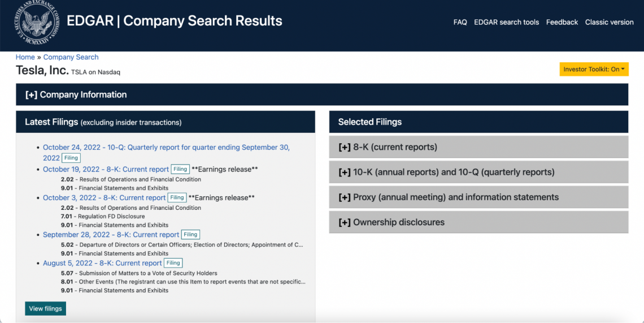Click item 9.01 under October 19 filing
The width and height of the screenshot is (644, 323).
[115, 188]
